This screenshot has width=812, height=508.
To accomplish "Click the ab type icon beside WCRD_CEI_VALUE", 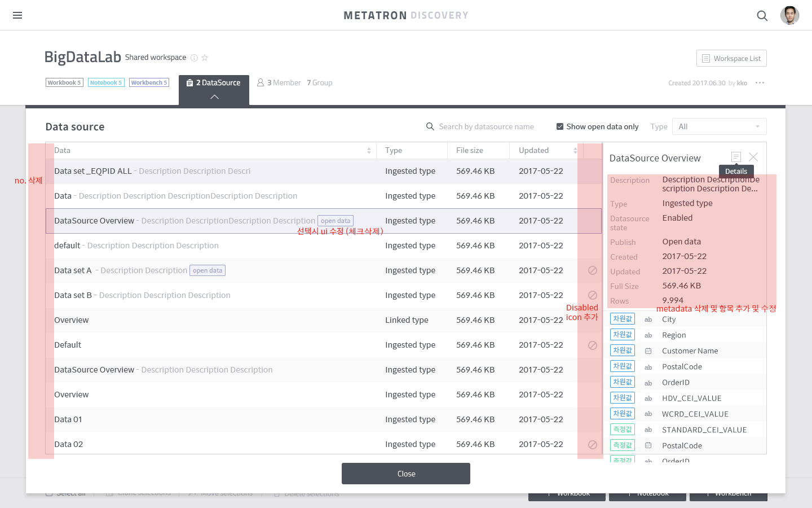I will click(x=648, y=414).
